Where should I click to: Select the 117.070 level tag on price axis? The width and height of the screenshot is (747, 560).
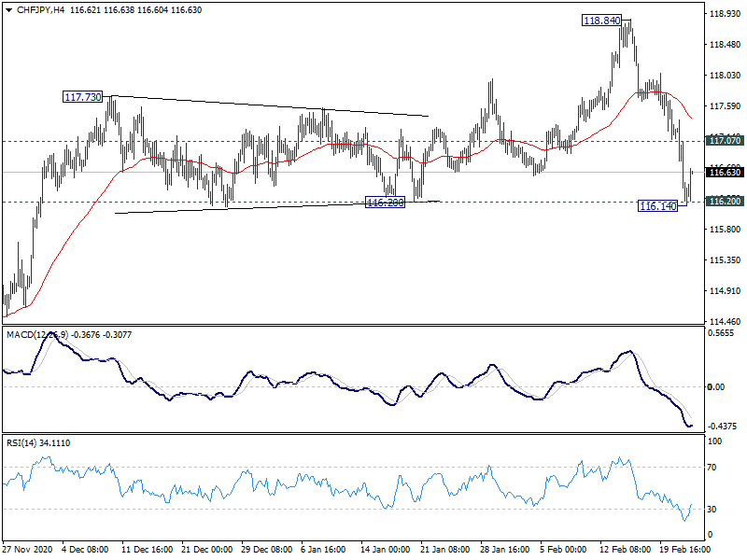[726, 141]
